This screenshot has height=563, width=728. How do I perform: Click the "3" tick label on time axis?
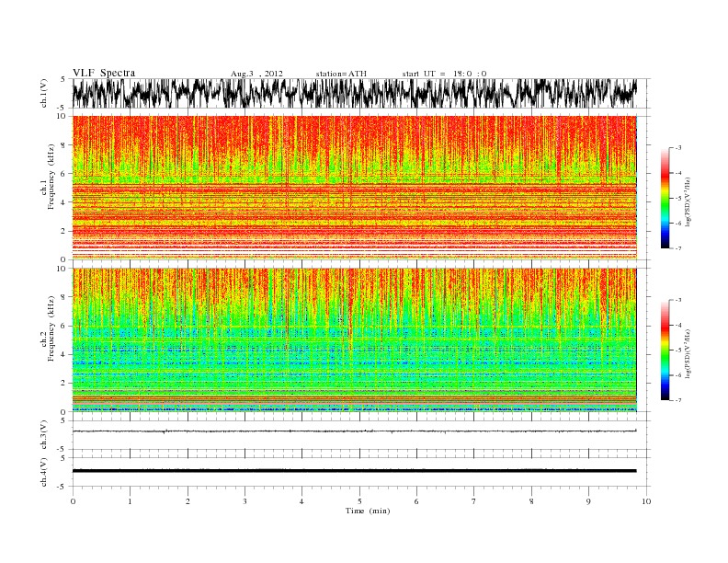(245, 501)
